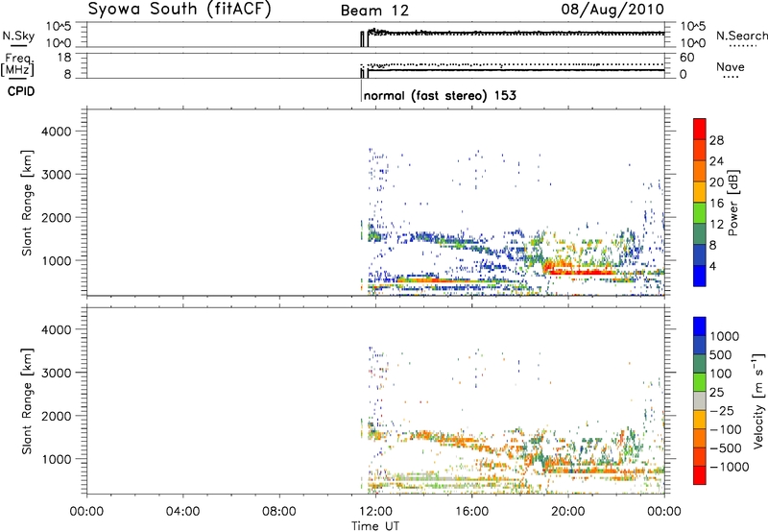
Task: Click the '08:00' time tick label
Action: point(278,512)
